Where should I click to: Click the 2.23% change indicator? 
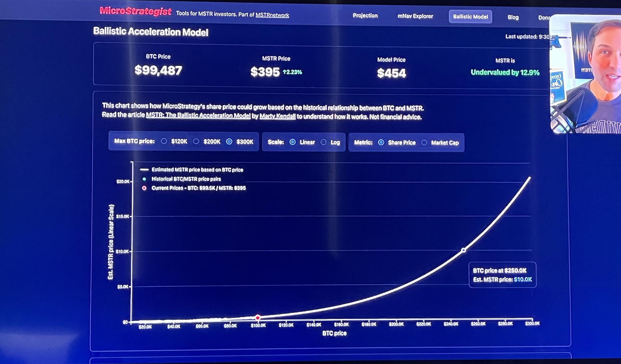pyautogui.click(x=292, y=72)
